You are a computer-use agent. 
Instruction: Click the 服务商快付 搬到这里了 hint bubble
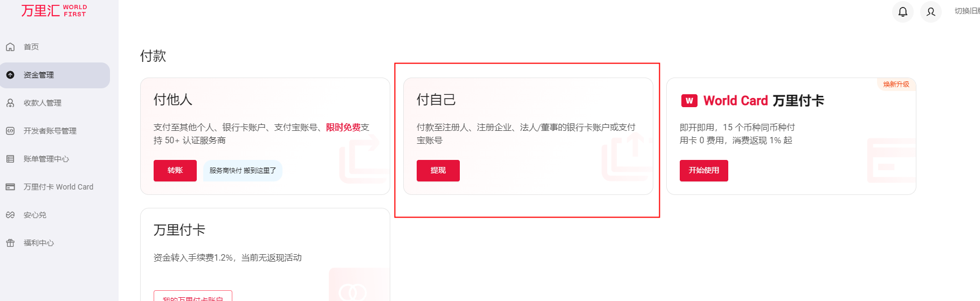pos(243,171)
